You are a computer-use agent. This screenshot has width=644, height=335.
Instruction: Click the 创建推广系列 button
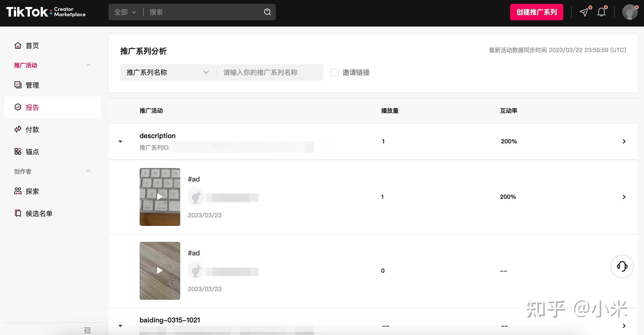(x=536, y=12)
